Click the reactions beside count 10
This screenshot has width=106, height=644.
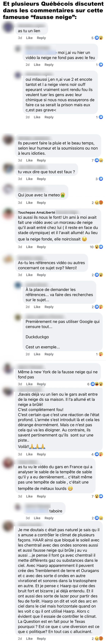[99, 247]
